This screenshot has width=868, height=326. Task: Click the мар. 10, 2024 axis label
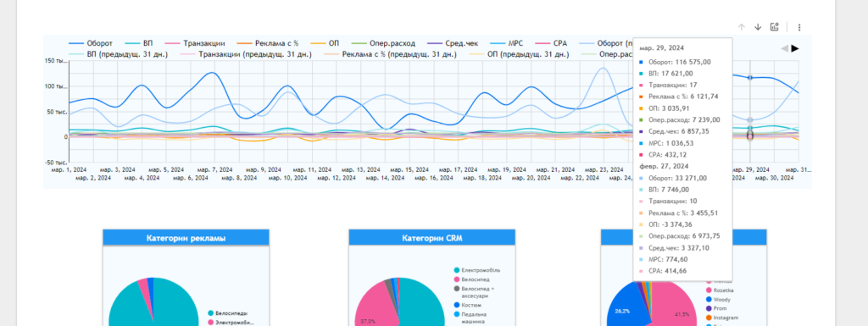pos(288,178)
